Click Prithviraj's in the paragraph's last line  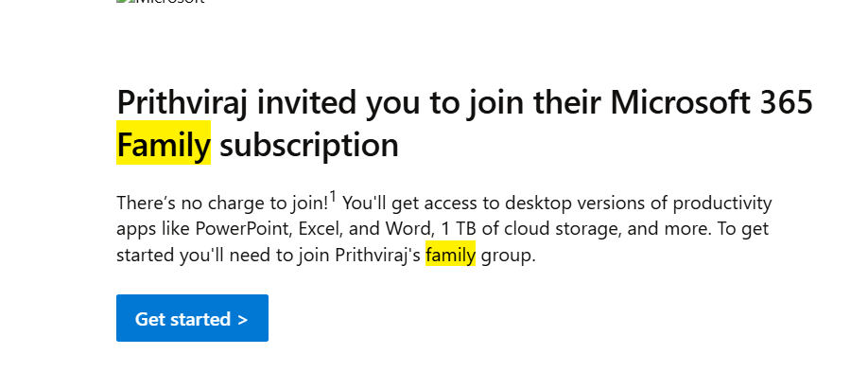tap(378, 256)
